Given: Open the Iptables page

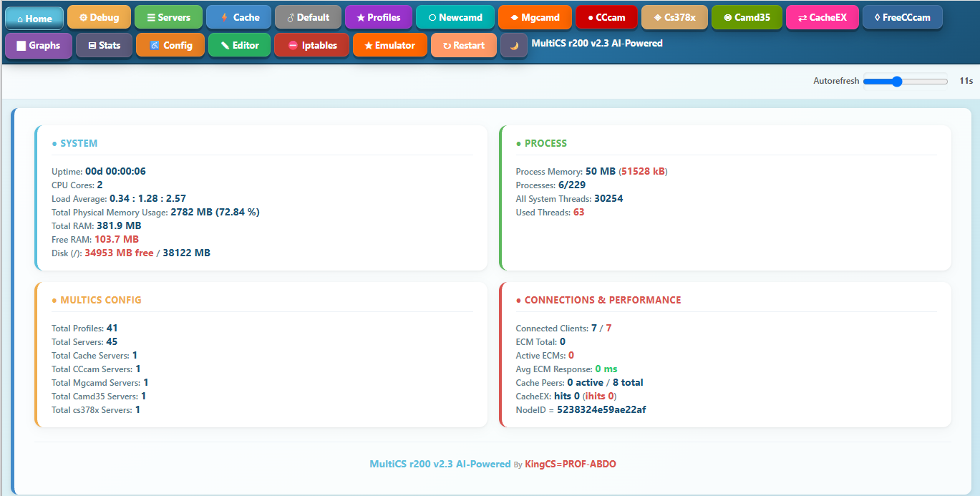Looking at the screenshot, I should (311, 45).
